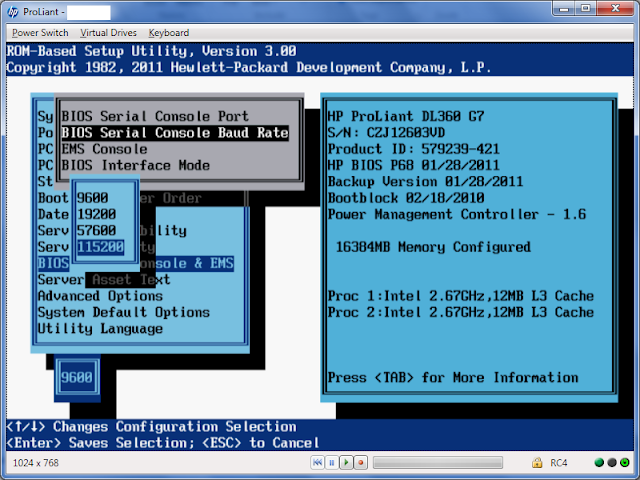
Task: Click the Proc 2 Intel 2.67GHz line
Action: [460, 312]
